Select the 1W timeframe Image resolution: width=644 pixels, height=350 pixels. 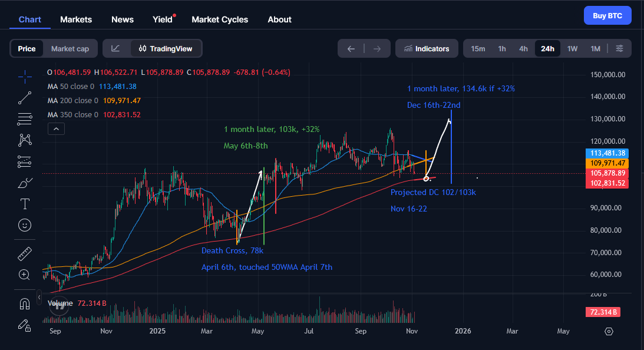click(572, 49)
